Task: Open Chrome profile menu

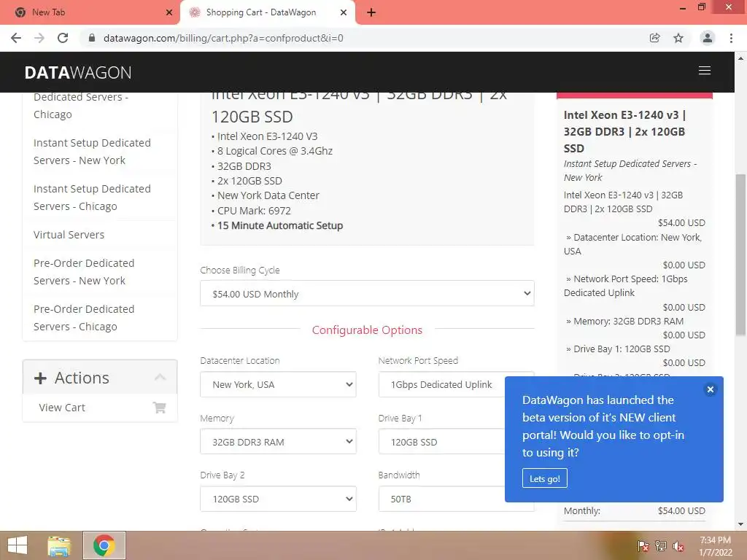Action: click(x=708, y=38)
